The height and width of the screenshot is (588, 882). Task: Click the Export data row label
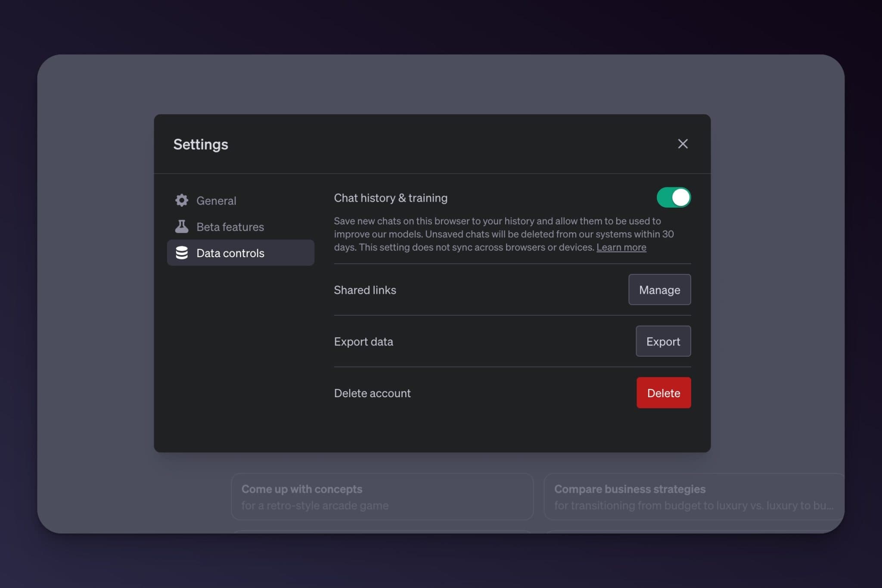tap(363, 341)
